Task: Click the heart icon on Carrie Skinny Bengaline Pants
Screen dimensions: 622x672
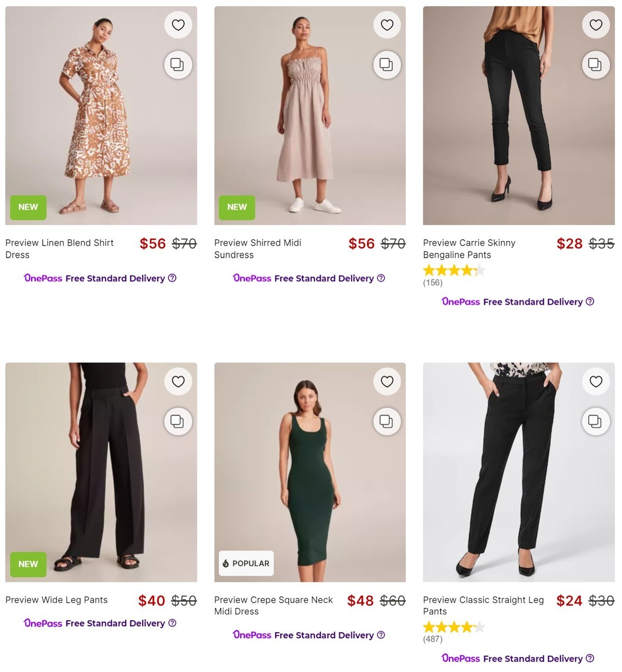Action: (596, 24)
